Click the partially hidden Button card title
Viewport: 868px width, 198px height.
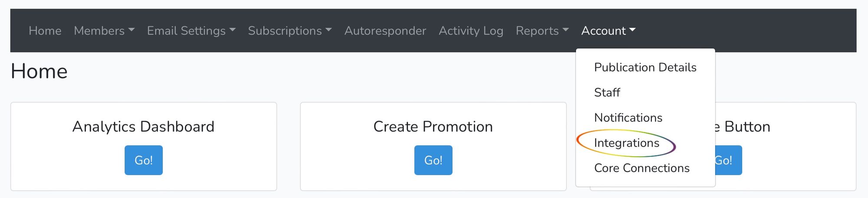coord(743,126)
